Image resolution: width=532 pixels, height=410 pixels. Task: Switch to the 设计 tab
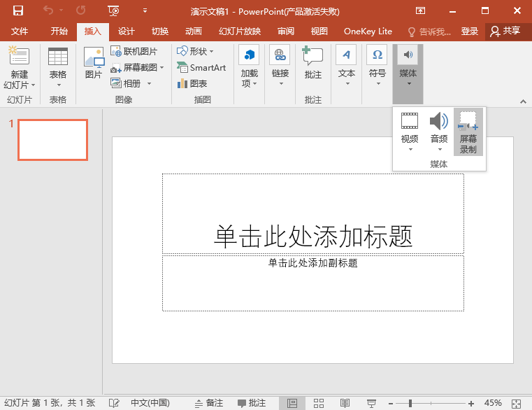127,31
